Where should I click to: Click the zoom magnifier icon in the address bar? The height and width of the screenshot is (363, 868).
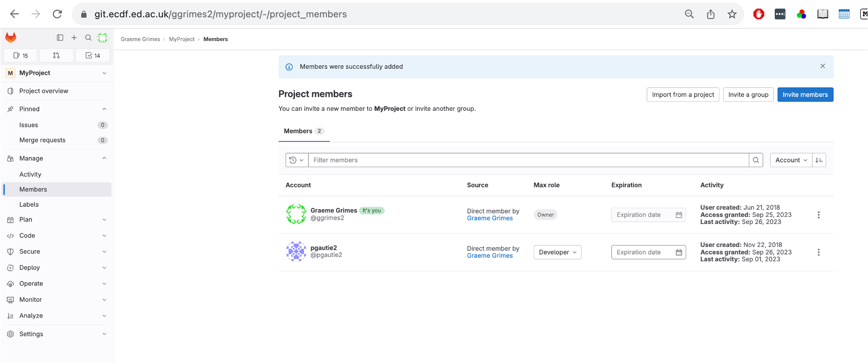pos(689,14)
